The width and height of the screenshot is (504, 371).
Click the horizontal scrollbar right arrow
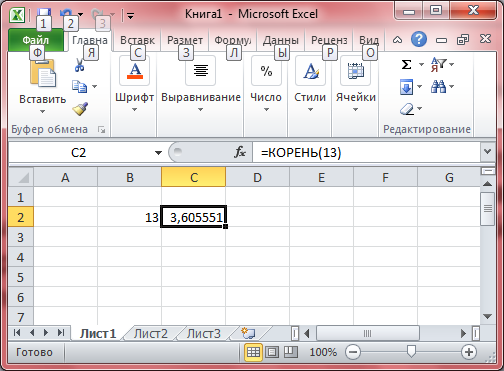pos(463,333)
